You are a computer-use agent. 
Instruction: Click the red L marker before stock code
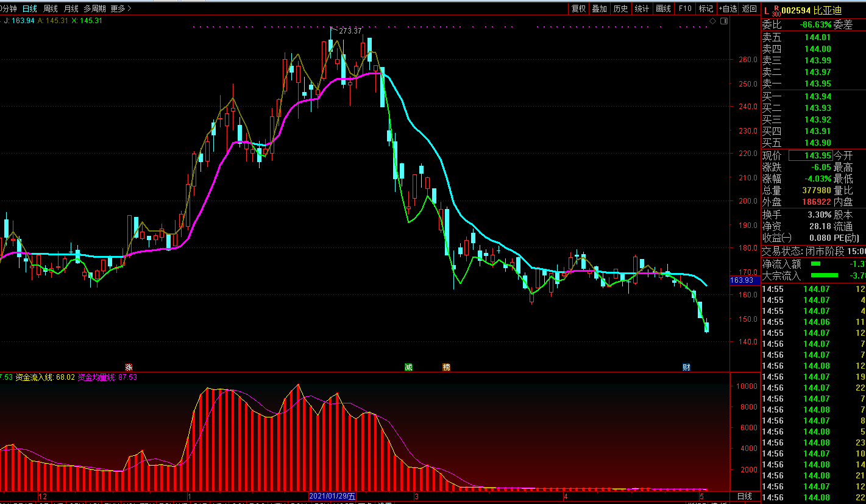tap(766, 10)
